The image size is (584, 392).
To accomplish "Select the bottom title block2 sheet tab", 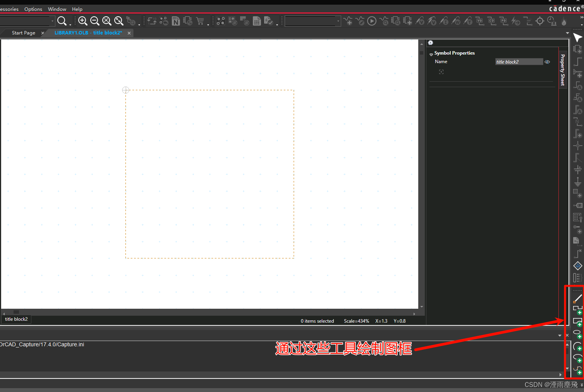I will coord(16,319).
